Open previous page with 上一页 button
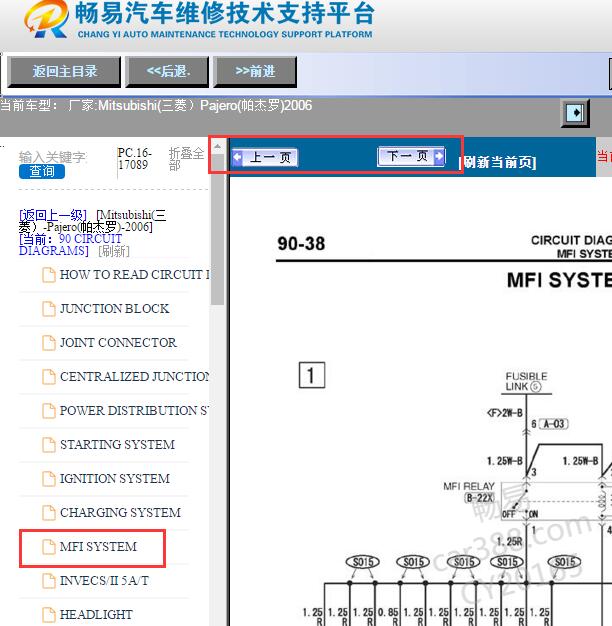This screenshot has height=626, width=612. (265, 157)
